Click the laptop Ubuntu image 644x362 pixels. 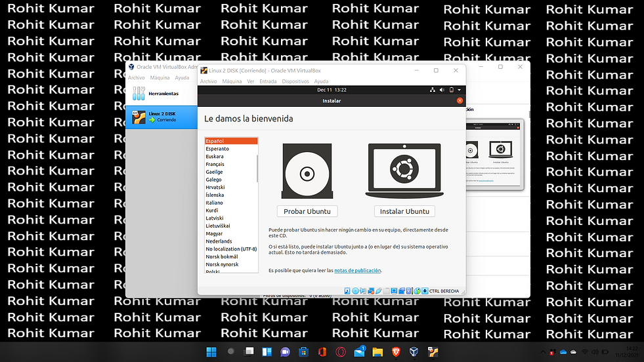click(x=404, y=171)
